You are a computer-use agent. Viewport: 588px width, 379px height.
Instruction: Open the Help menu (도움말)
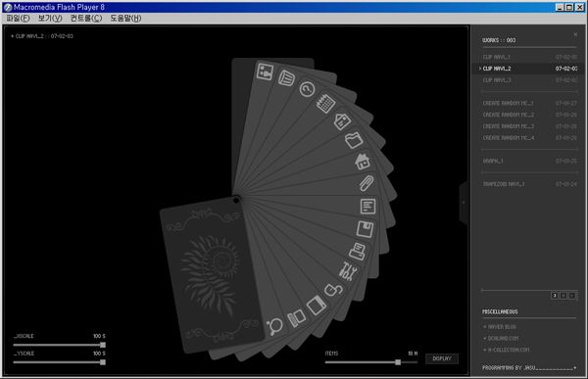coord(125,18)
